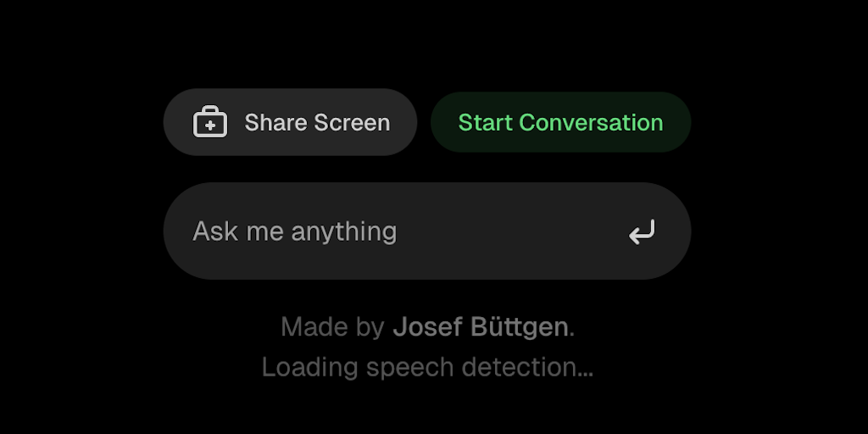868x434 pixels.
Task: Click the "Conversation" word in green button
Action: 591,122
